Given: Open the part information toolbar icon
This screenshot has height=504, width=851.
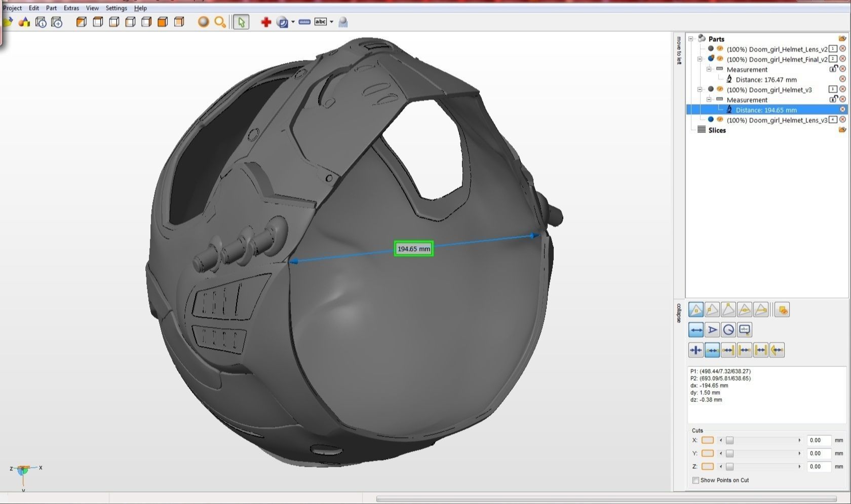Looking at the screenshot, I should pyautogui.click(x=41, y=22).
